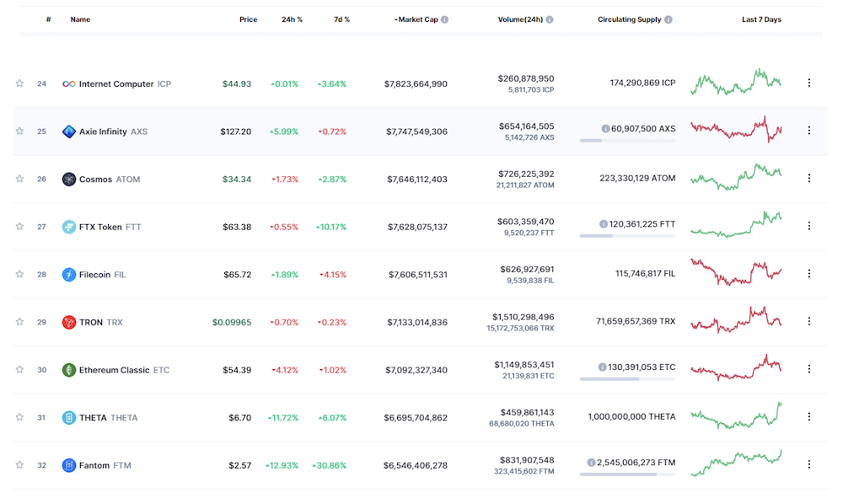Click the FTM circulating supply progress bar
This screenshot has height=504, width=843.
[627, 475]
